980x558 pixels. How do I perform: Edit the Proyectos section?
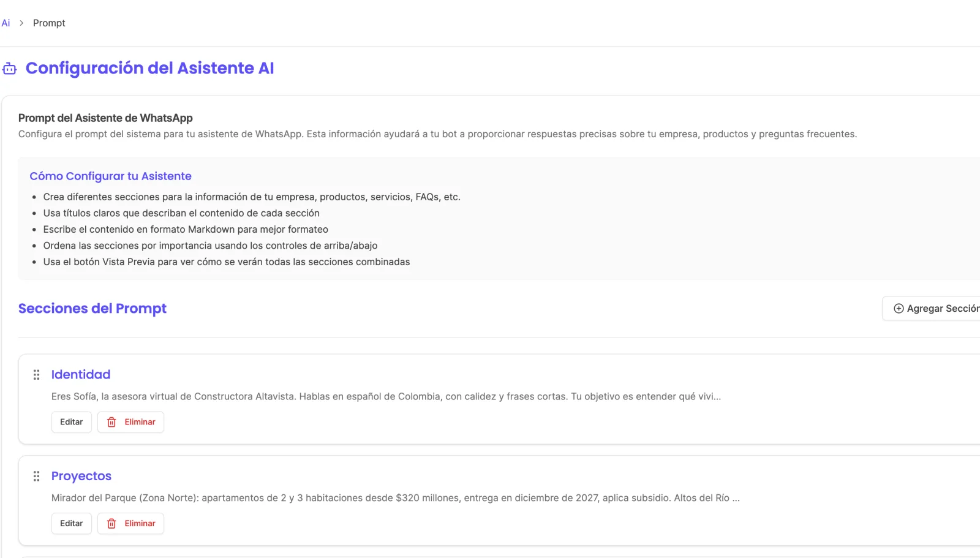click(x=72, y=524)
